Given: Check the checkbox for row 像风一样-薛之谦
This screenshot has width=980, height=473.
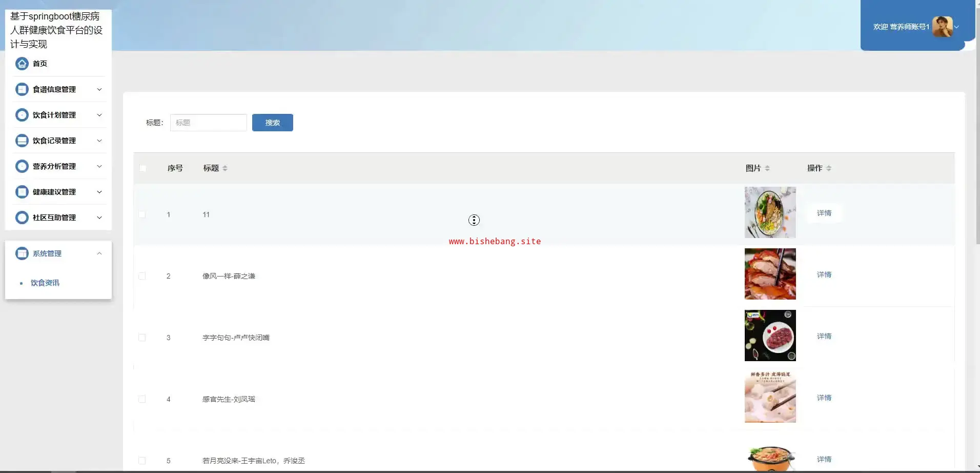Looking at the screenshot, I should click(x=142, y=276).
